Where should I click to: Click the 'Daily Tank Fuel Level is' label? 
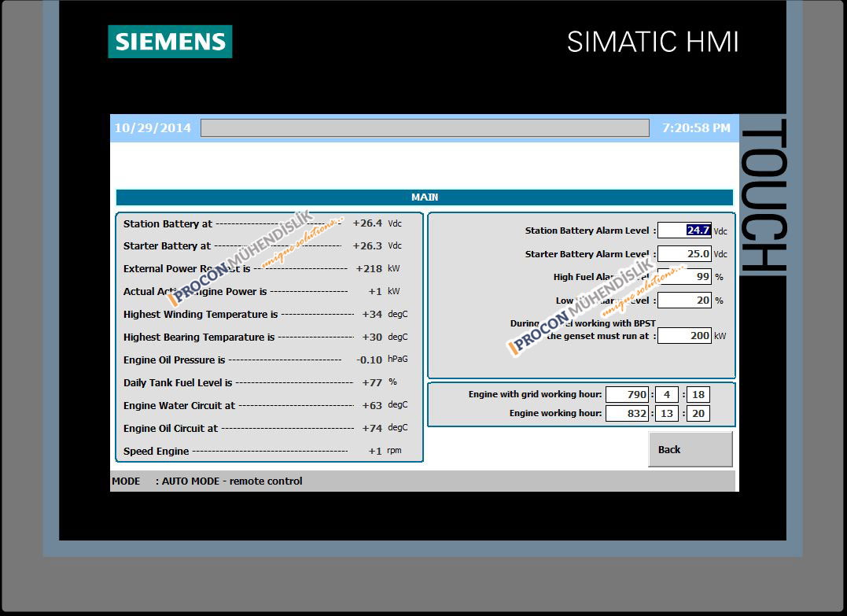pyautogui.click(x=178, y=382)
